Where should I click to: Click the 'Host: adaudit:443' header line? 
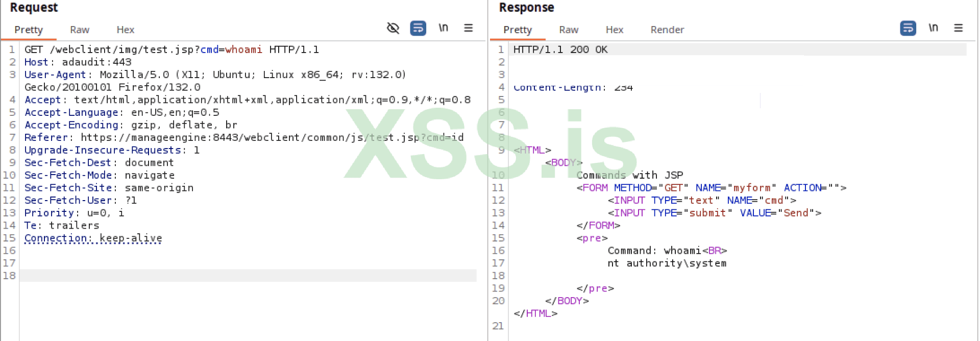78,62
